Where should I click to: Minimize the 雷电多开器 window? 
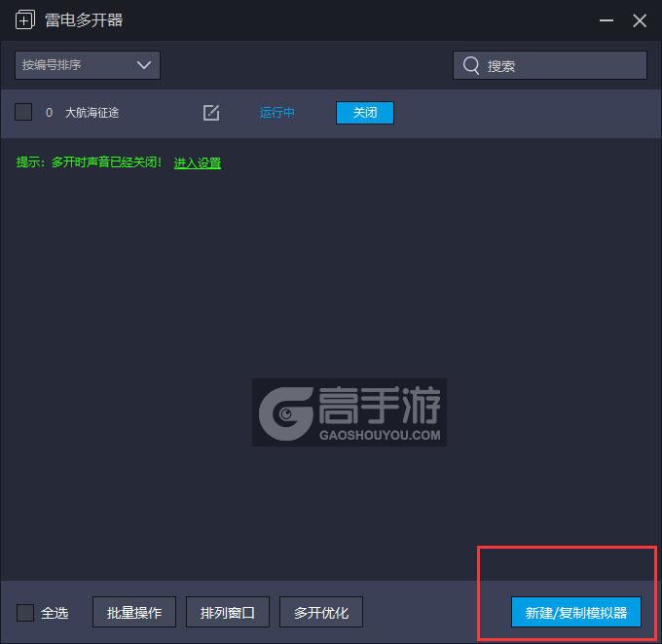coord(607,20)
